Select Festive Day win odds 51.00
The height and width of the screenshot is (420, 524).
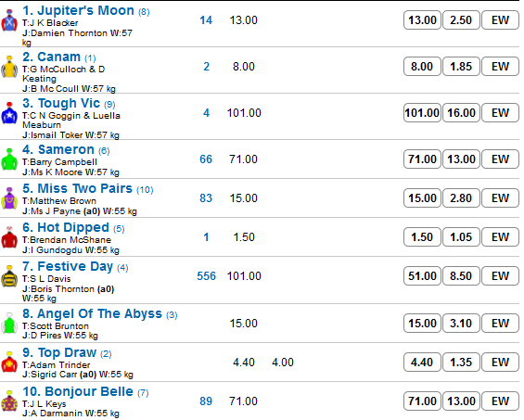click(422, 276)
